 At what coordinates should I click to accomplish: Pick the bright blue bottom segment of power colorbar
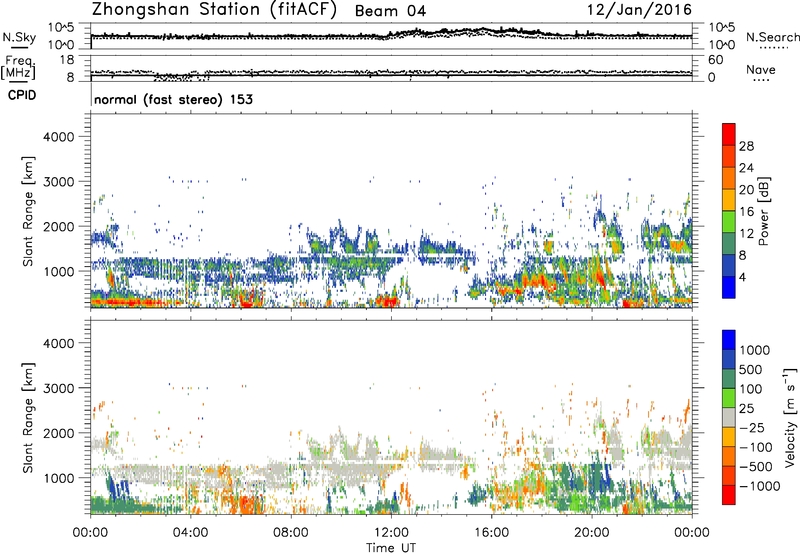click(x=729, y=287)
